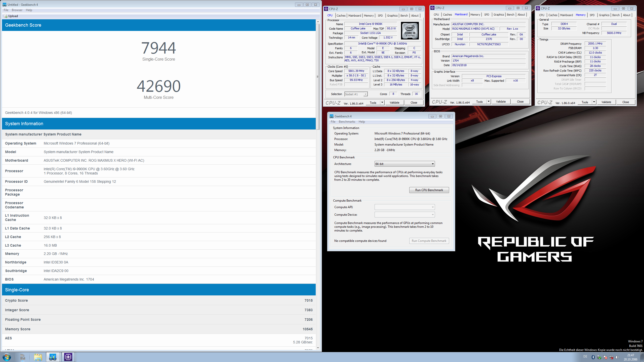Open the Compute Device dropdown
The image size is (644, 362).
point(405,215)
